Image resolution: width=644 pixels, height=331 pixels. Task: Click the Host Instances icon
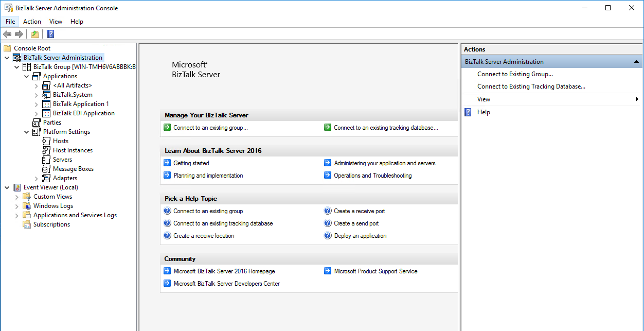point(46,150)
